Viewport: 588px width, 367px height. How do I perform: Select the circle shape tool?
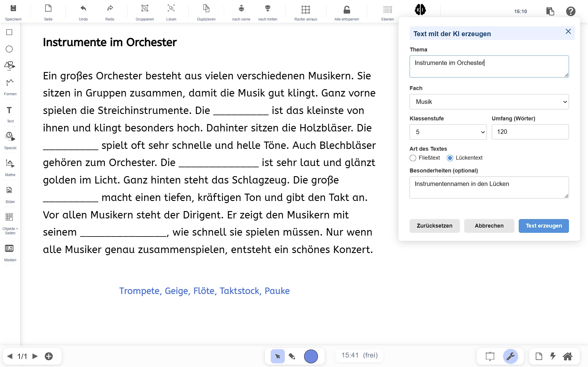[x=10, y=49]
